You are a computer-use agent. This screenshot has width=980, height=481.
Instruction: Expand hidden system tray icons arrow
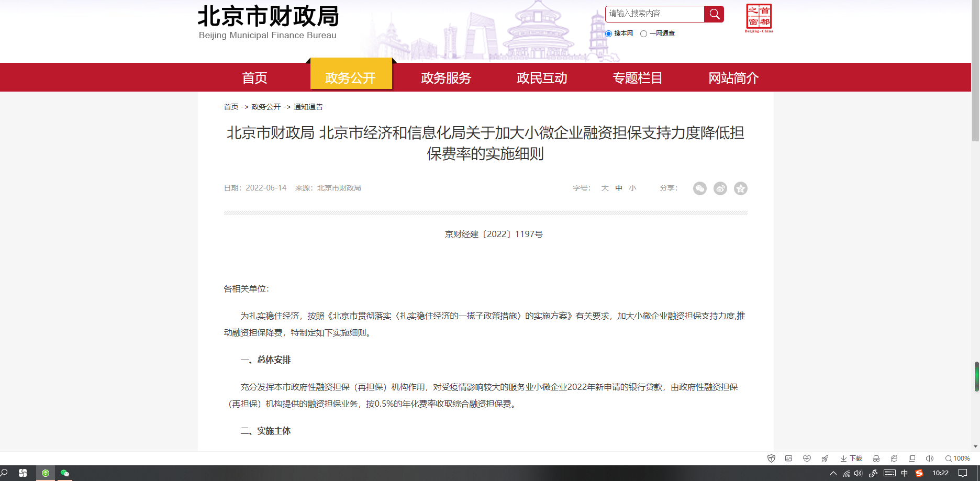(833, 473)
